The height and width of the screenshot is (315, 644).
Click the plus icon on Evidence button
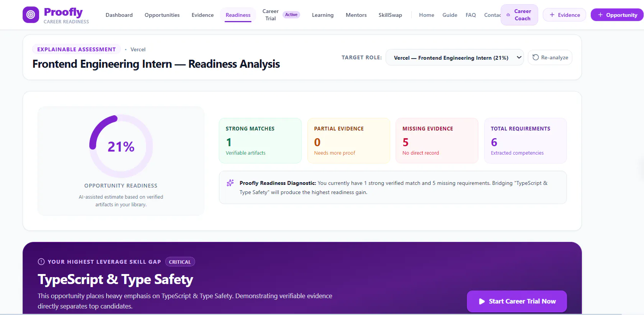[552, 15]
